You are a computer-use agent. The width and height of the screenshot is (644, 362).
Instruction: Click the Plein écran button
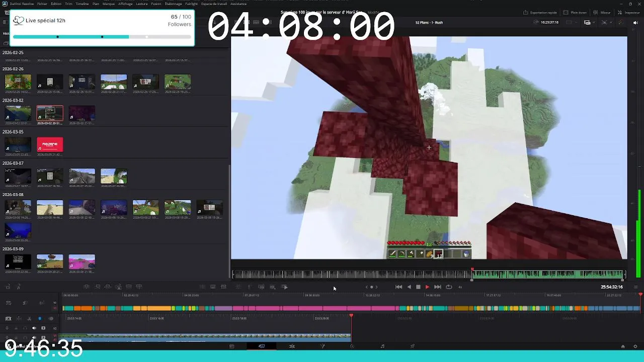[x=575, y=13]
